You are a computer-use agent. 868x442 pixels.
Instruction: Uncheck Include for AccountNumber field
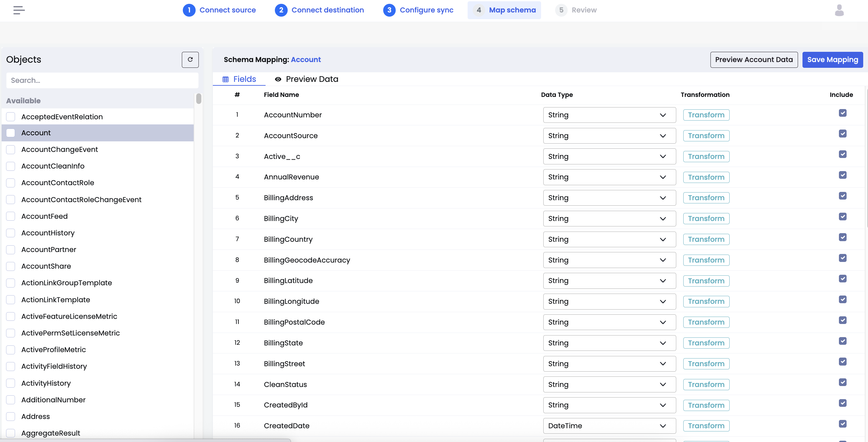point(842,113)
